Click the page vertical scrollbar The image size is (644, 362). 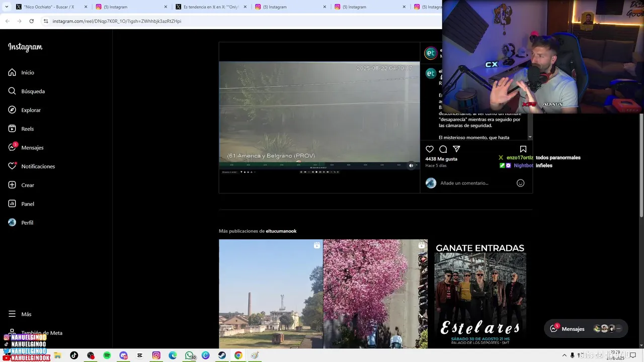641,166
